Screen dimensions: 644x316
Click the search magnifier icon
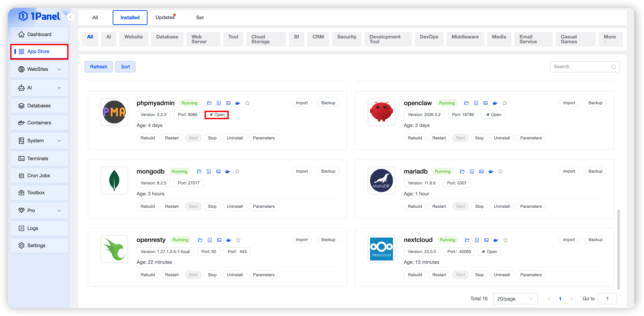coord(613,67)
